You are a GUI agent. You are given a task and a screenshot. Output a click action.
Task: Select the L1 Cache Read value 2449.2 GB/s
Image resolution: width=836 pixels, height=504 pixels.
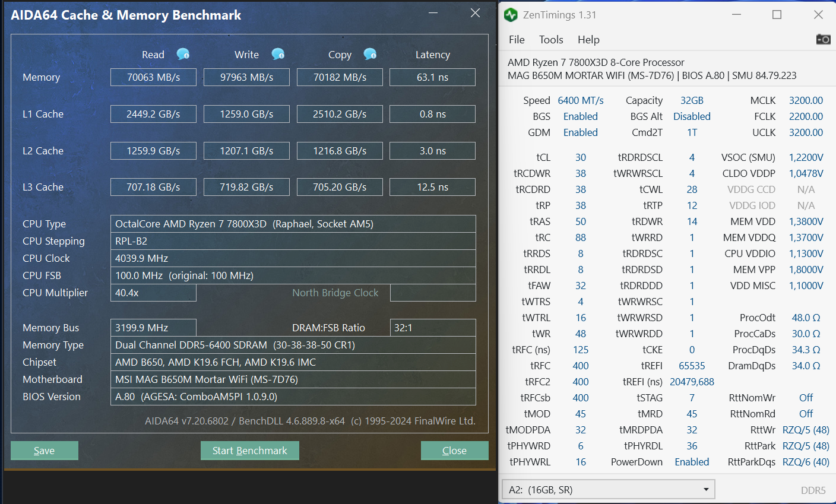click(153, 114)
